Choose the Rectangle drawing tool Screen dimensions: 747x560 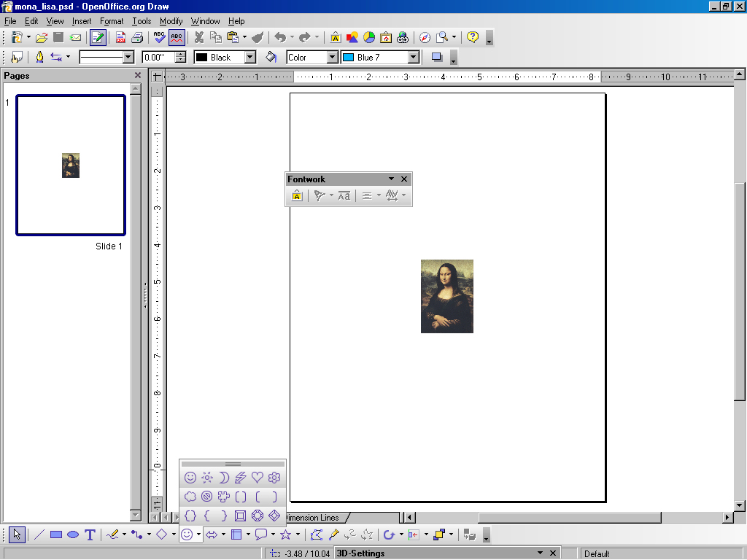click(x=56, y=534)
